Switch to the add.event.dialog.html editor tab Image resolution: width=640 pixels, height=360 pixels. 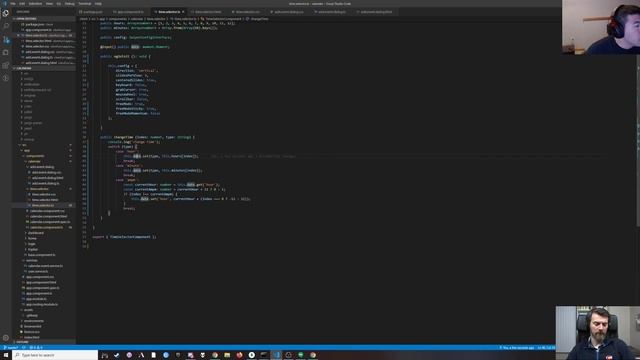(376, 12)
